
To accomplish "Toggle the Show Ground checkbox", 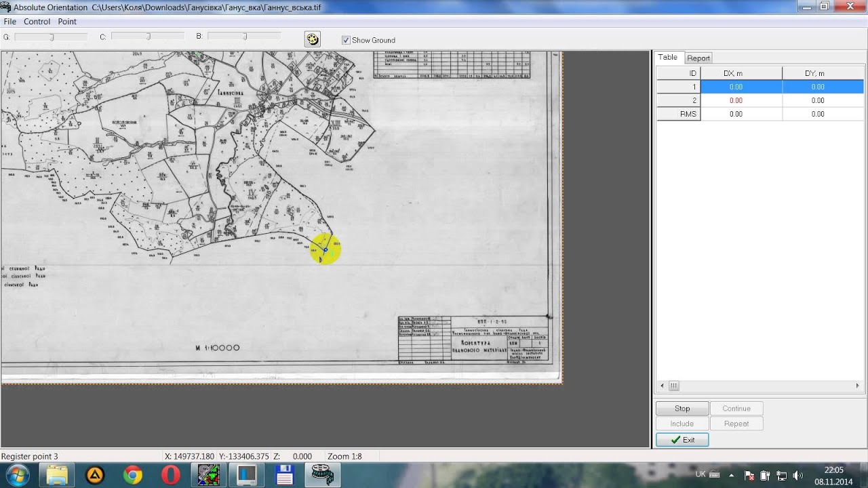I will tap(346, 40).
